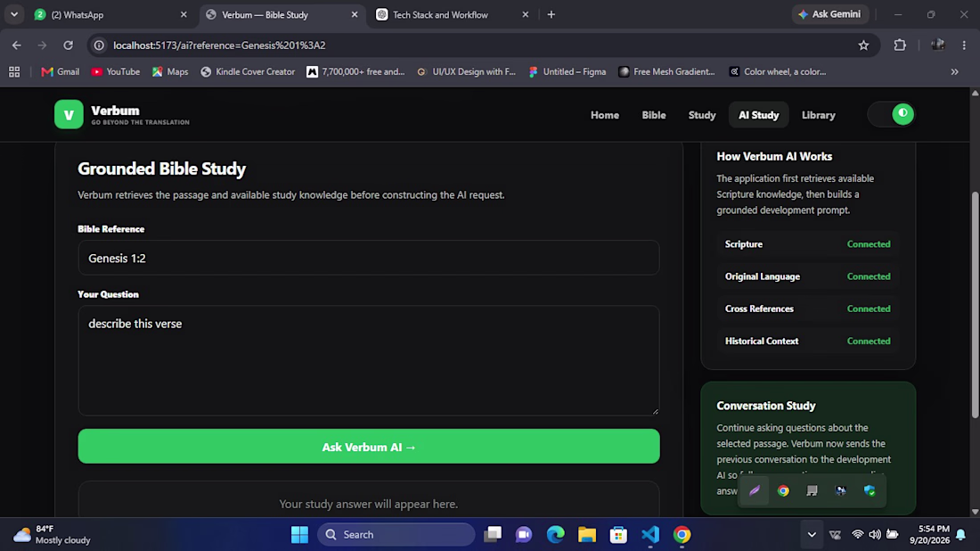980x551 pixels.
Task: Focus the Bible Reference input field
Action: coord(369,258)
